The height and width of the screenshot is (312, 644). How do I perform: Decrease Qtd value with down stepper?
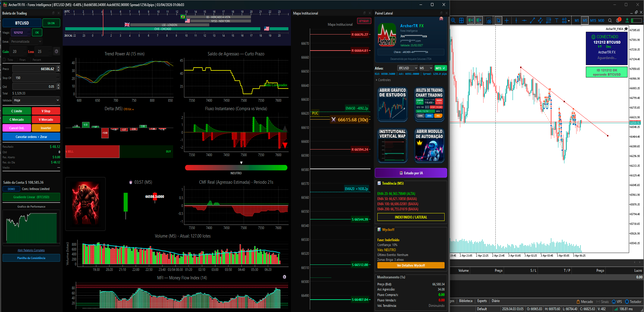coord(58,88)
